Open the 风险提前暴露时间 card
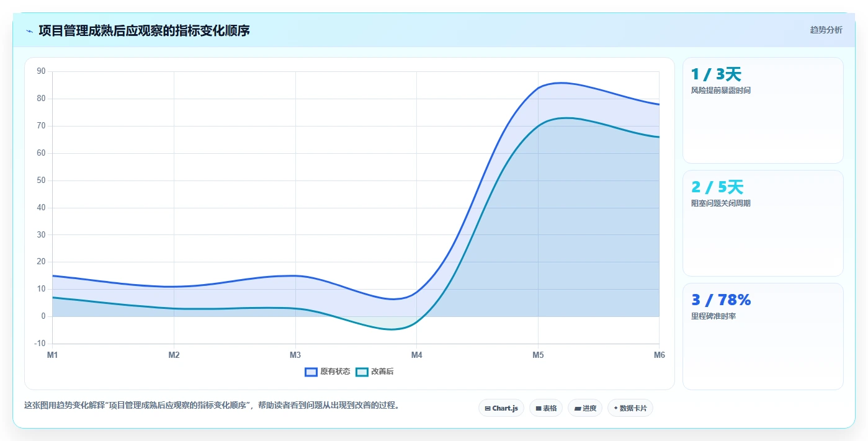Screen dimensions: 868x441 click(763, 110)
